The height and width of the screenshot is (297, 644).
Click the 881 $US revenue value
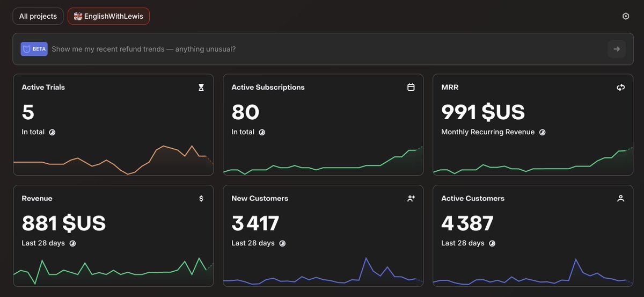(x=64, y=223)
